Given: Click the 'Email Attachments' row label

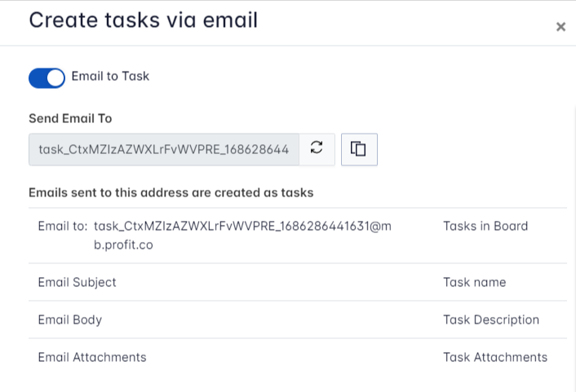Looking at the screenshot, I should pos(92,357).
